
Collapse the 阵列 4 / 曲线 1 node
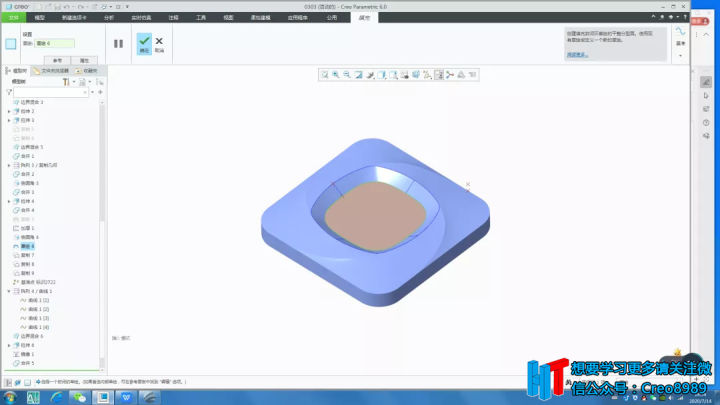[9, 291]
